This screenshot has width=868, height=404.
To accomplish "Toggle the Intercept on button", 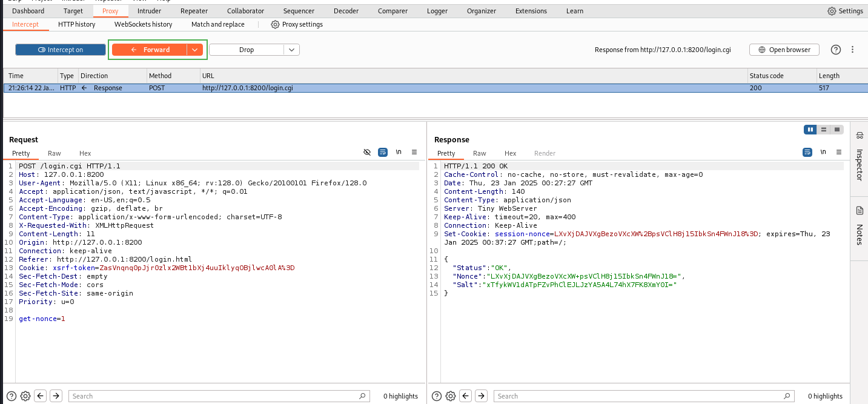I will pos(60,50).
